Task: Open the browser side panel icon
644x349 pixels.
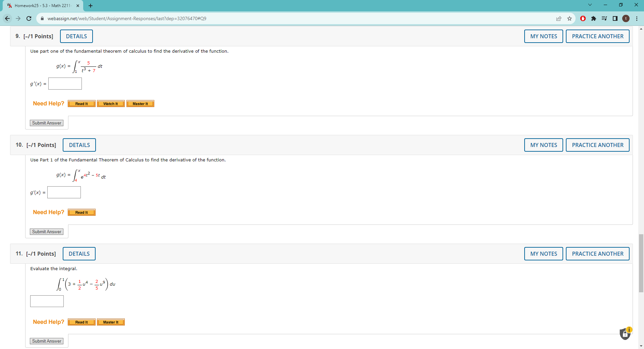Action: 615,18
